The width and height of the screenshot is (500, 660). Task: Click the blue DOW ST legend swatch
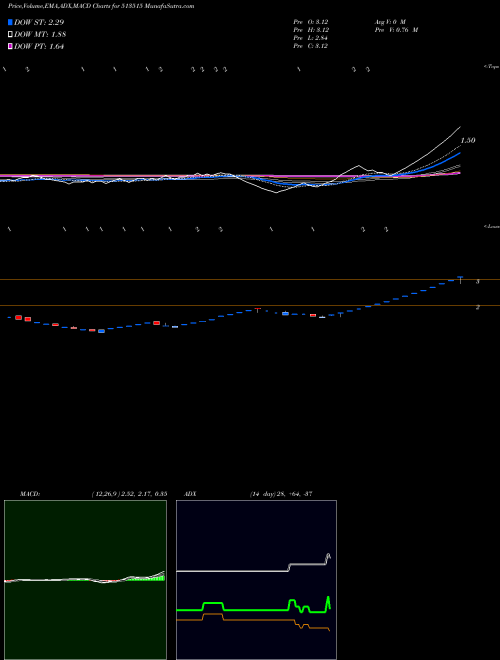[x=10, y=22]
